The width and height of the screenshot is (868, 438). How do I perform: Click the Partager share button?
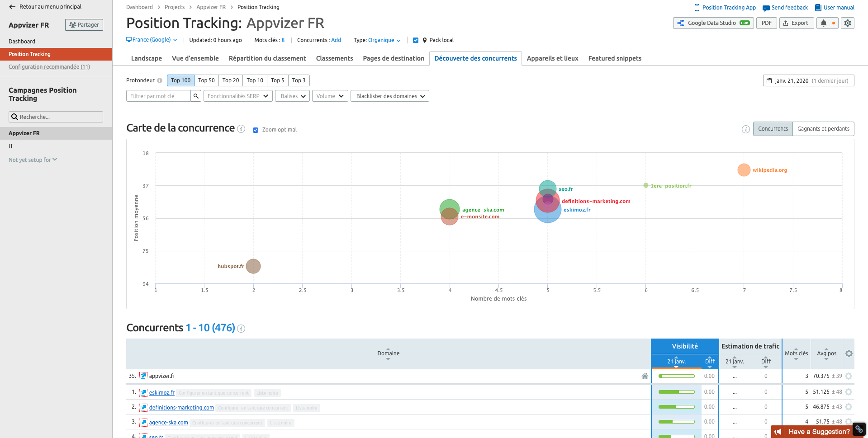click(84, 25)
